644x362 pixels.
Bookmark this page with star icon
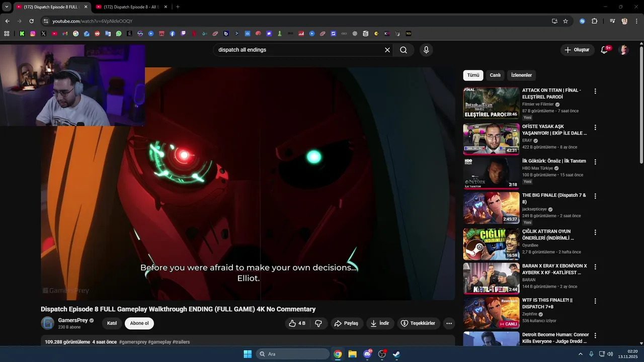coord(566,21)
